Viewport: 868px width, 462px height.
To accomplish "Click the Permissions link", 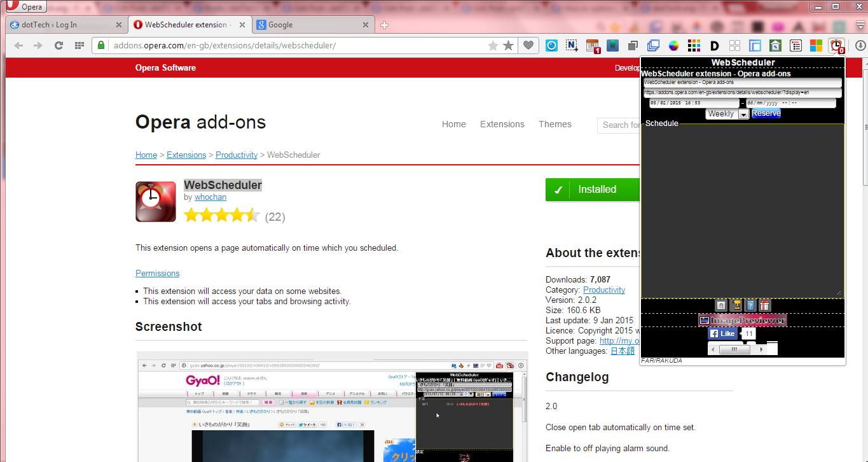I will [158, 273].
